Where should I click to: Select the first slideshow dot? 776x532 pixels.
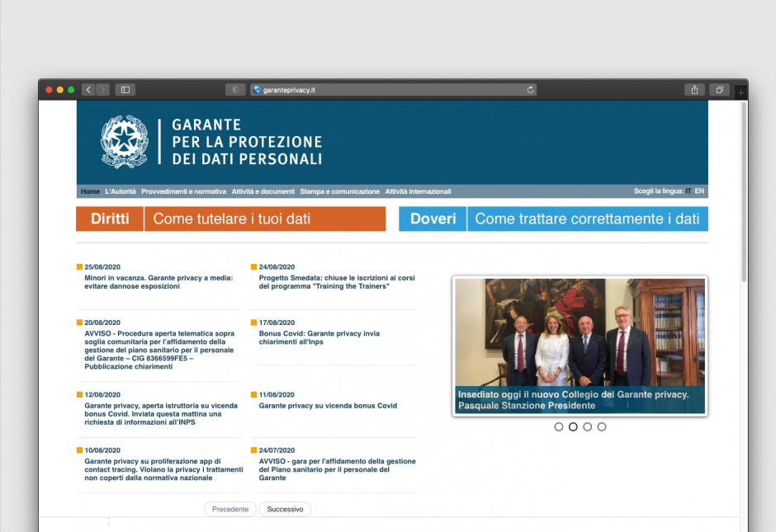pyautogui.click(x=559, y=426)
